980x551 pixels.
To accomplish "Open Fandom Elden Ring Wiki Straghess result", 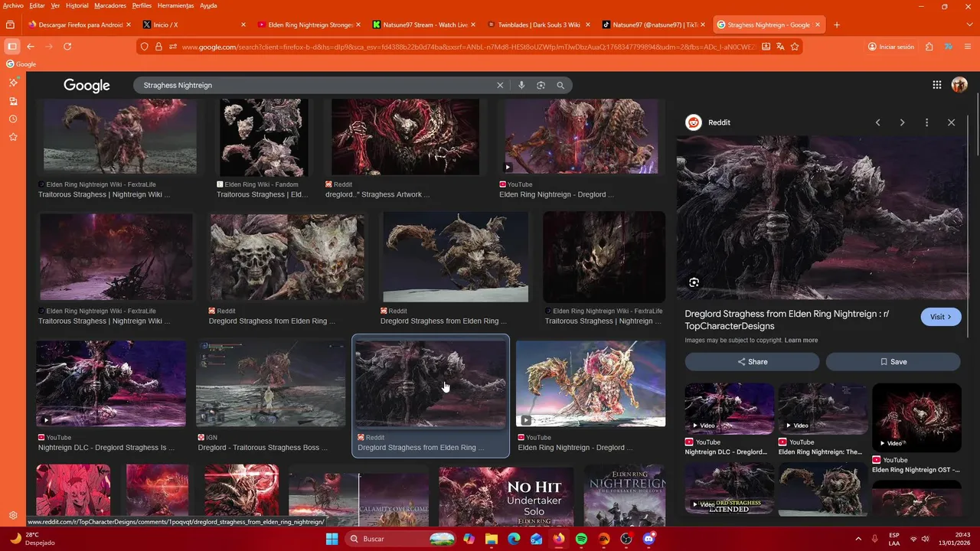I will (x=263, y=194).
